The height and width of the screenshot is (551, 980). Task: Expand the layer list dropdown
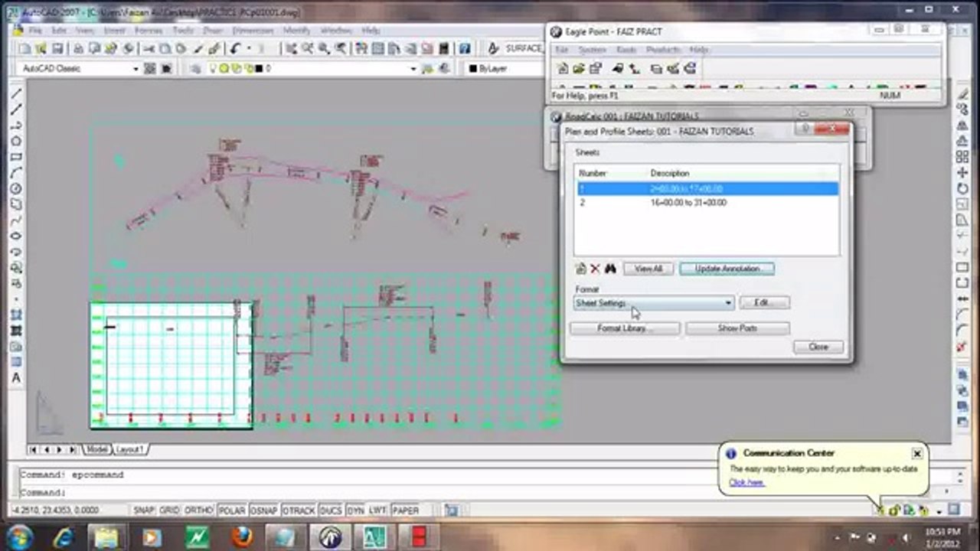[x=413, y=68]
